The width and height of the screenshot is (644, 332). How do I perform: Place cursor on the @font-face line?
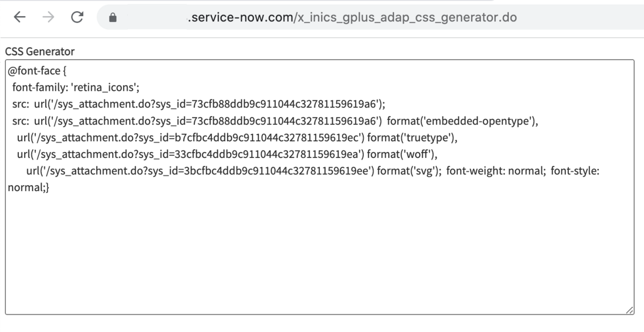(x=37, y=70)
